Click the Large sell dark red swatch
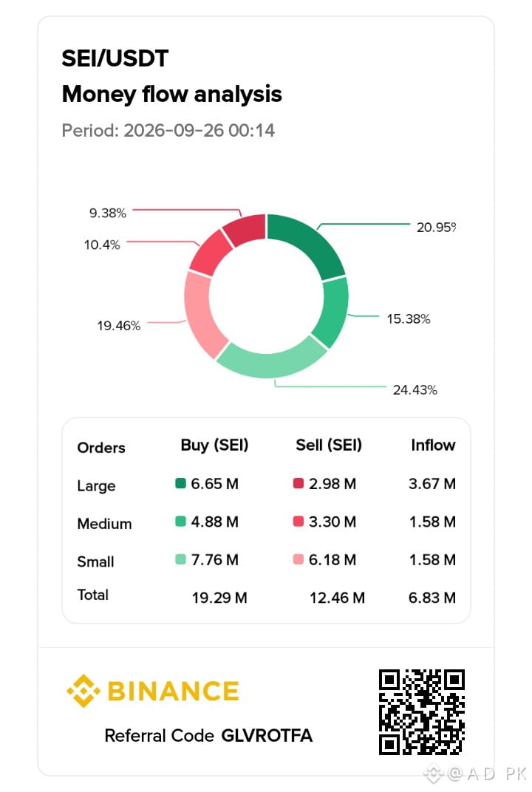This screenshot has width=532, height=792. [x=299, y=483]
